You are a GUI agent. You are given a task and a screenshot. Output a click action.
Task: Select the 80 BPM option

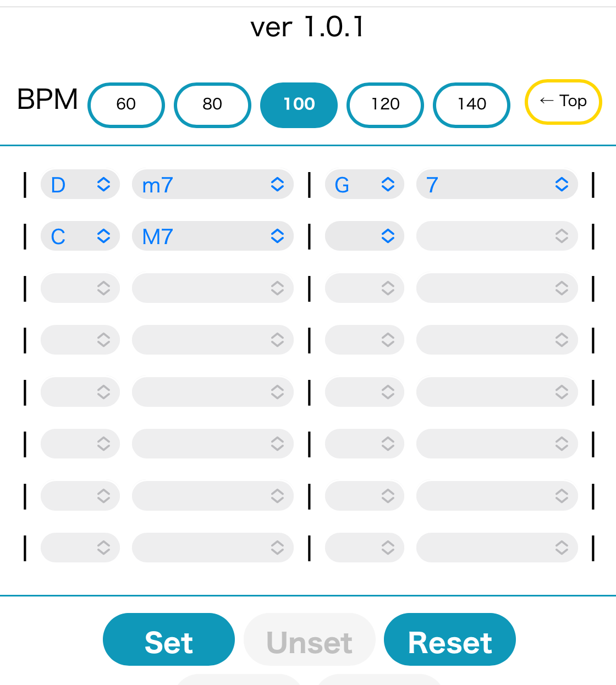pos(212,104)
